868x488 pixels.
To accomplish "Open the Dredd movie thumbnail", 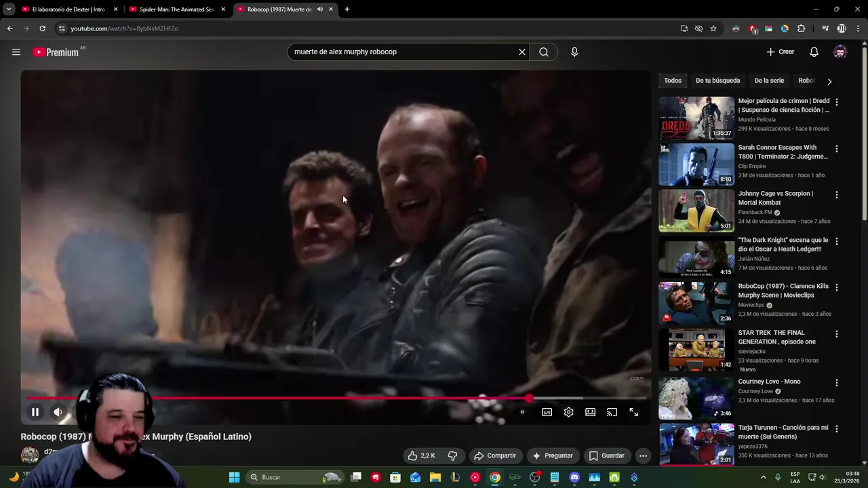I will (696, 118).
